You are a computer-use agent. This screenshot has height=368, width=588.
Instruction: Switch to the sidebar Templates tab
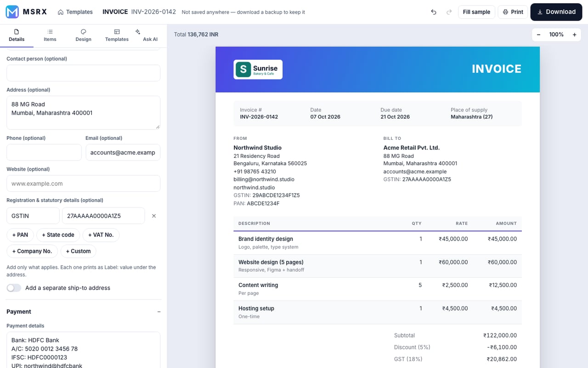[x=117, y=35]
